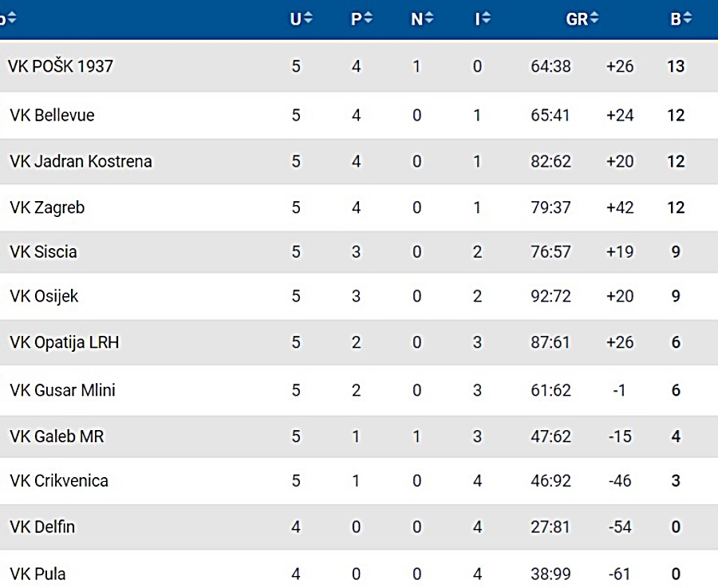Click sort arrows next to N header
The width and height of the screenshot is (718, 588).
click(428, 19)
